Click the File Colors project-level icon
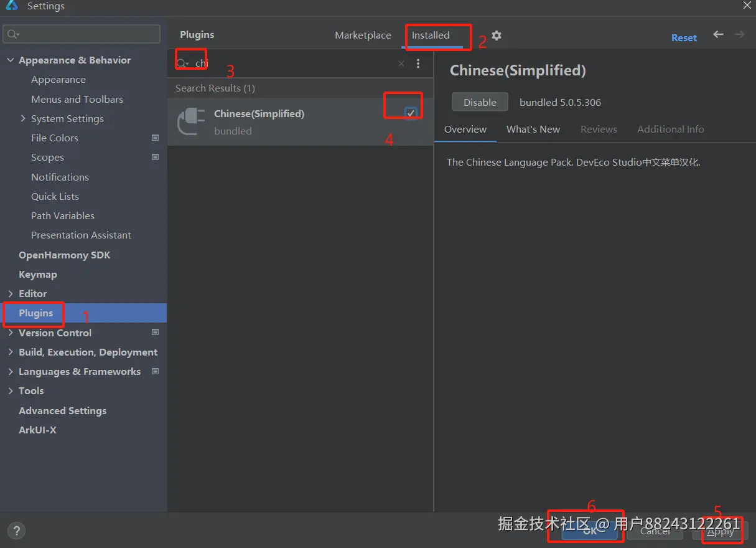The image size is (756, 548). click(x=156, y=138)
